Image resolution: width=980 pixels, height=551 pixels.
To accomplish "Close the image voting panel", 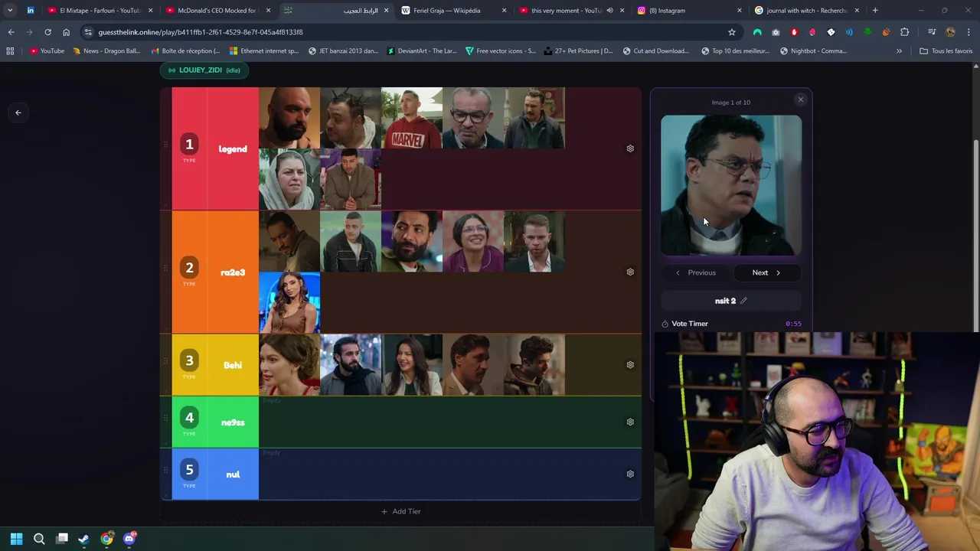I will coord(801,99).
